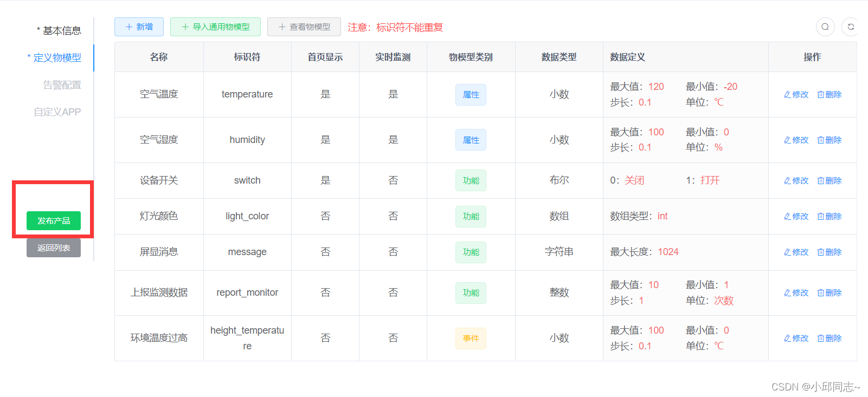
Task: Click 数据类型 column header
Action: (559, 57)
